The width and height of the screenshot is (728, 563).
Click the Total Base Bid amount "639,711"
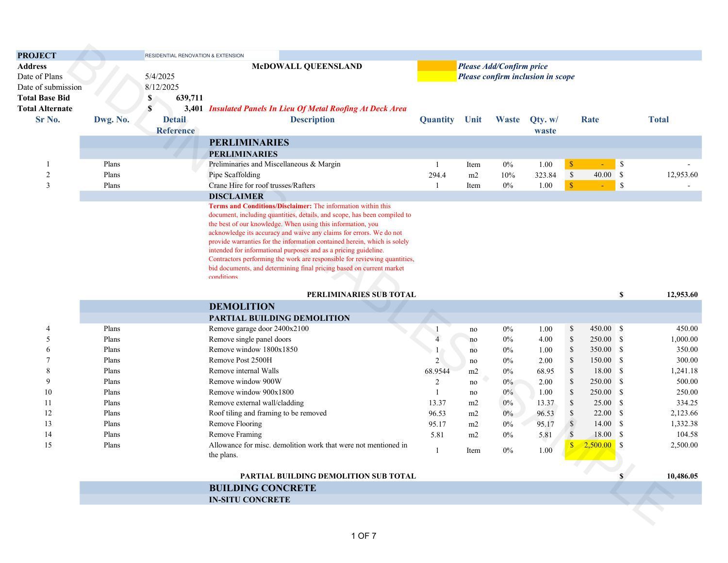point(189,98)
